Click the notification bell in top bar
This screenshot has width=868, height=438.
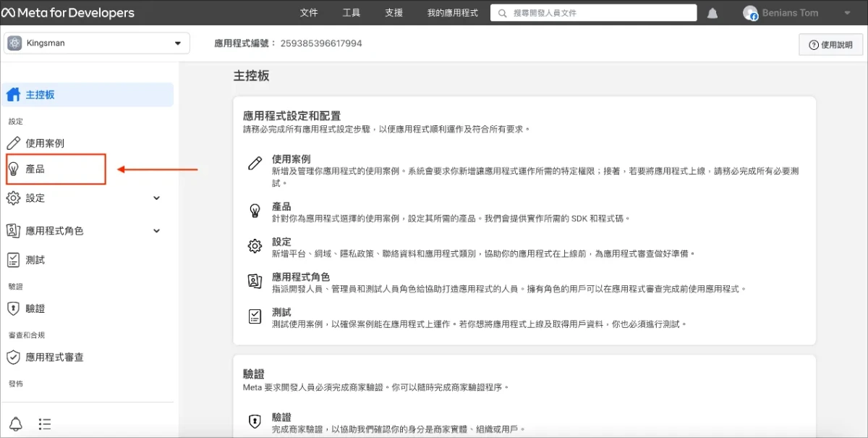(x=712, y=13)
